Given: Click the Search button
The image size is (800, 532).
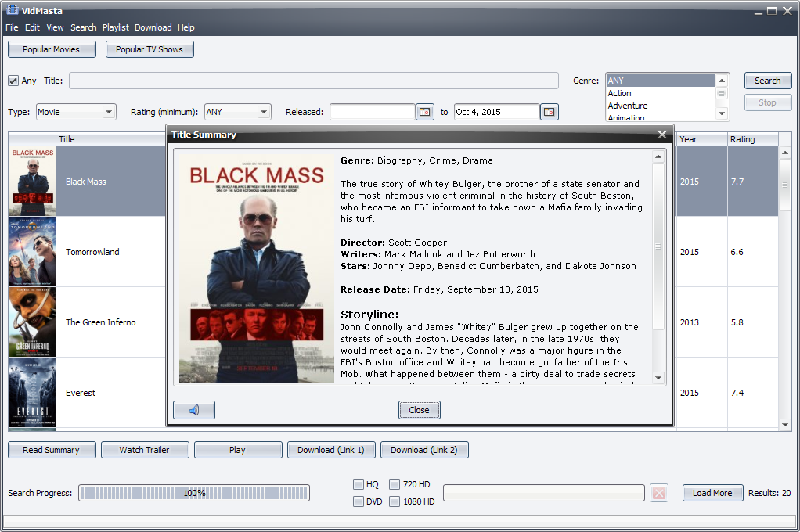Looking at the screenshot, I should tap(767, 81).
